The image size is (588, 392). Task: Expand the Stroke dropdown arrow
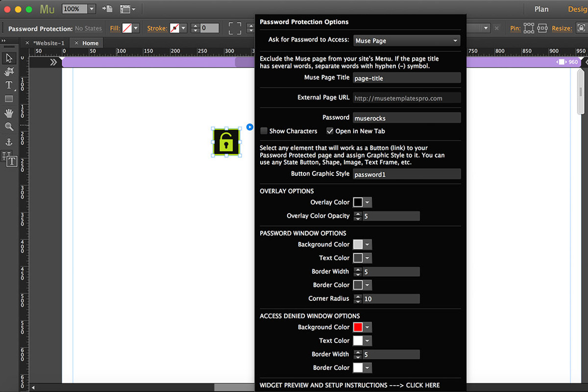coord(183,28)
